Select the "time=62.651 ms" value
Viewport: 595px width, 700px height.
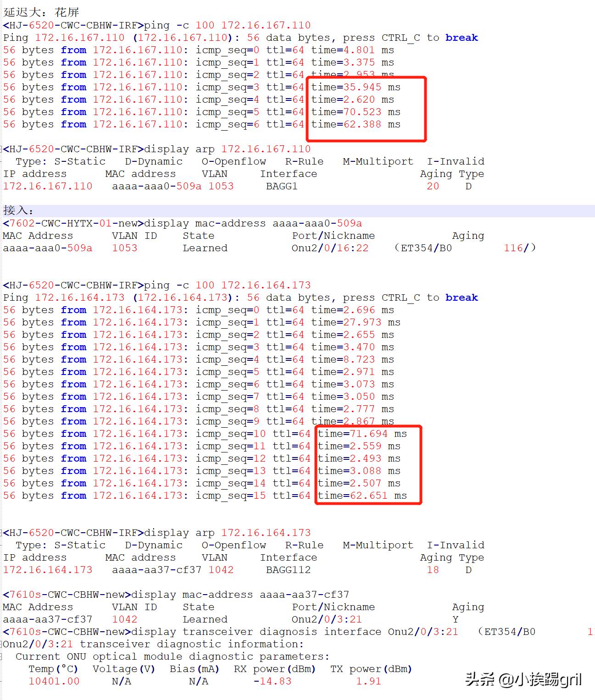(x=362, y=496)
